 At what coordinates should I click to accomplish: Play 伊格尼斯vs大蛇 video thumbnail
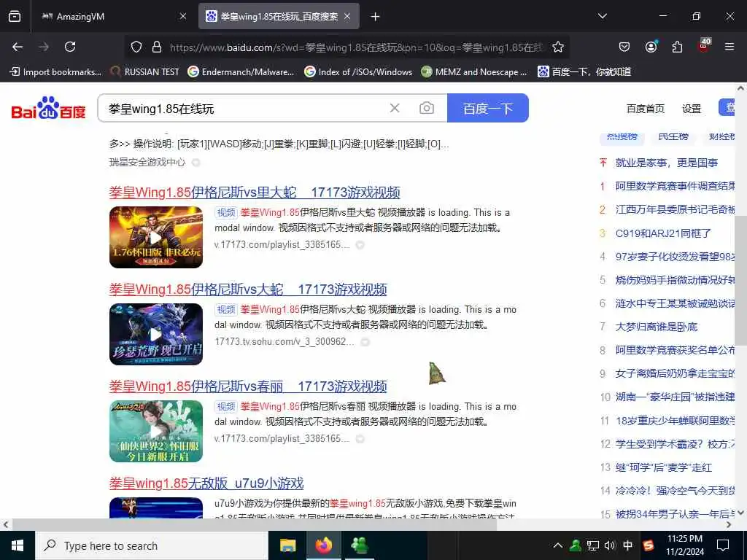click(156, 334)
